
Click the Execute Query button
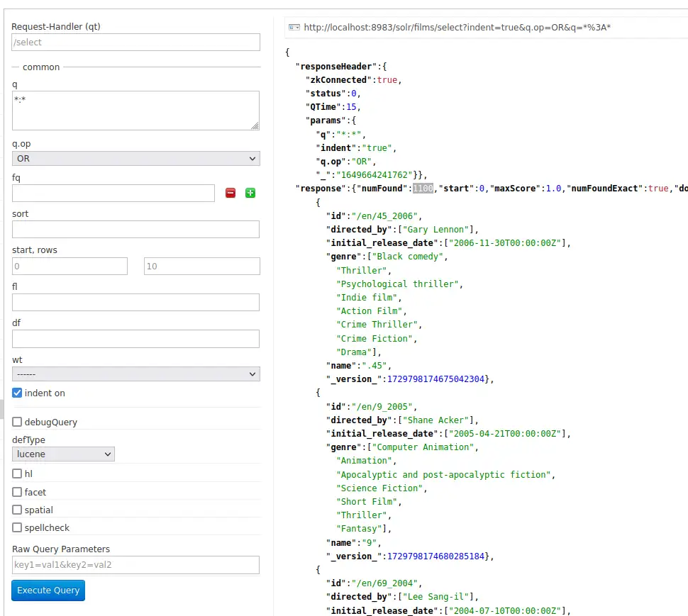[48, 590]
